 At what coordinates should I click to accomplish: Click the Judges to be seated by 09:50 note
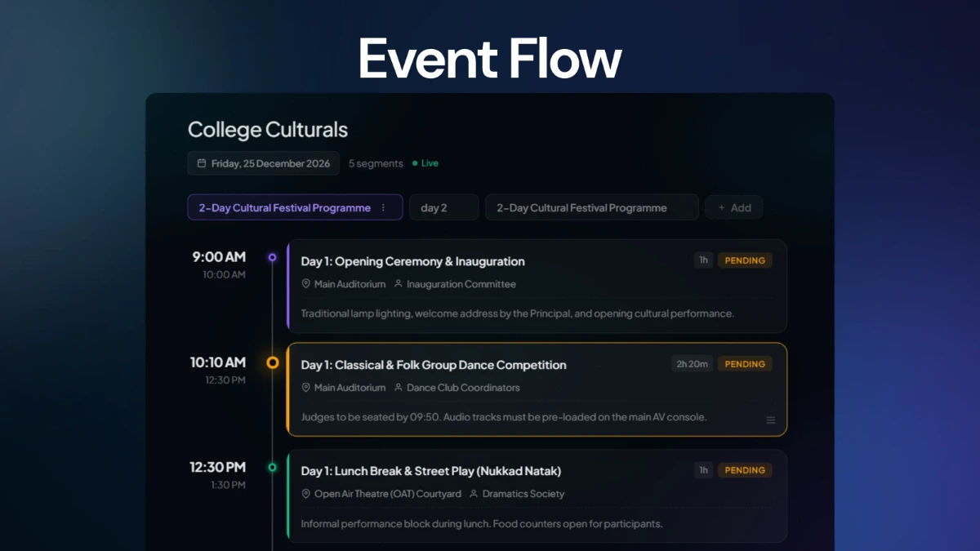coord(504,417)
